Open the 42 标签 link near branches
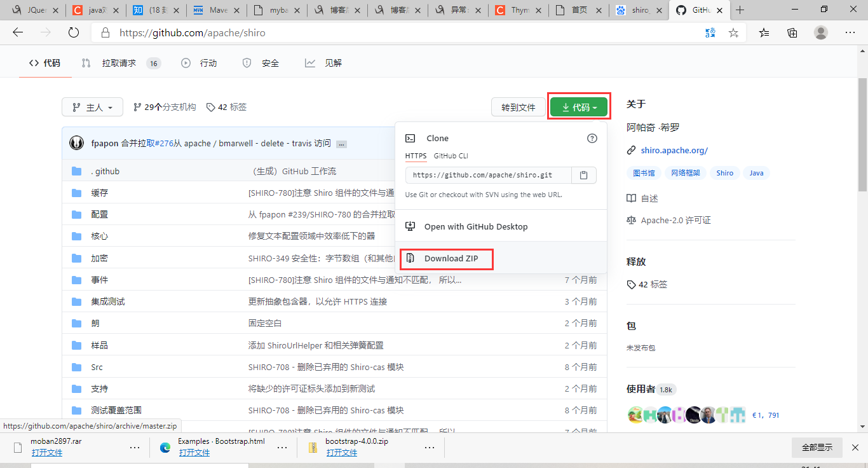The height and width of the screenshot is (468, 868). [x=227, y=107]
